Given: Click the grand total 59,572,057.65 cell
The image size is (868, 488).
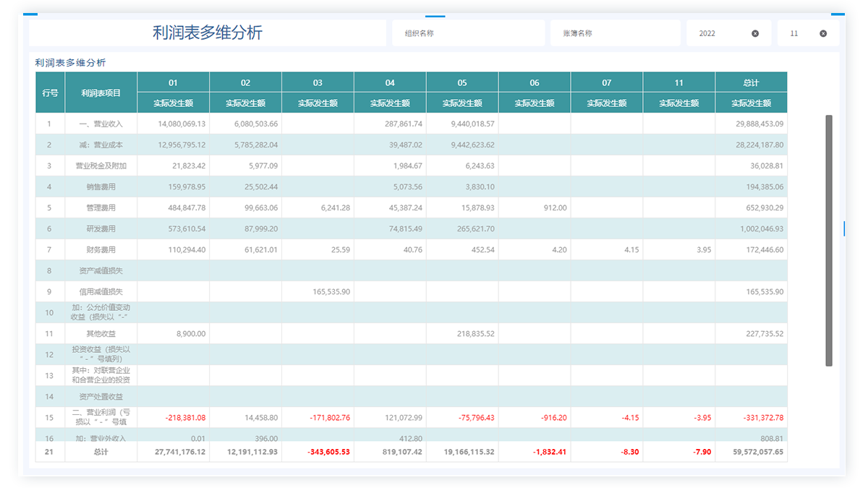Looking at the screenshot, I should click(753, 452).
